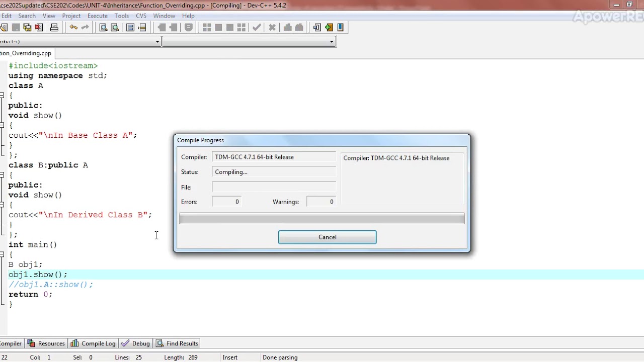Click 'Done parsing' in the status bar
Image resolution: width=644 pixels, height=362 pixels.
[x=280, y=357]
